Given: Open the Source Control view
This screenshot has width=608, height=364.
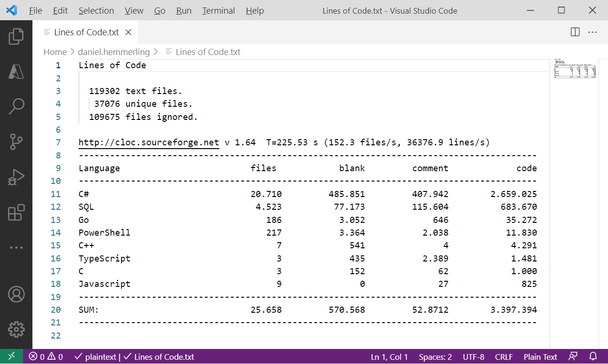Looking at the screenshot, I should (x=16, y=142).
